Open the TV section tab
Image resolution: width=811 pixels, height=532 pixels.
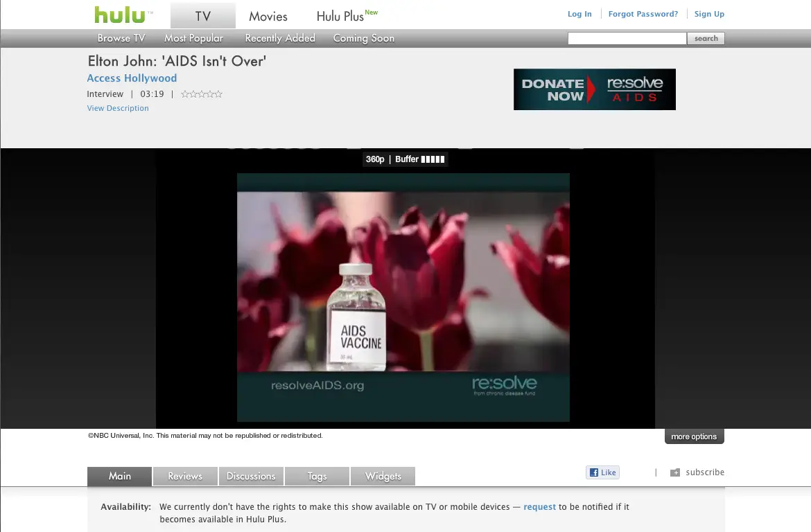(202, 16)
